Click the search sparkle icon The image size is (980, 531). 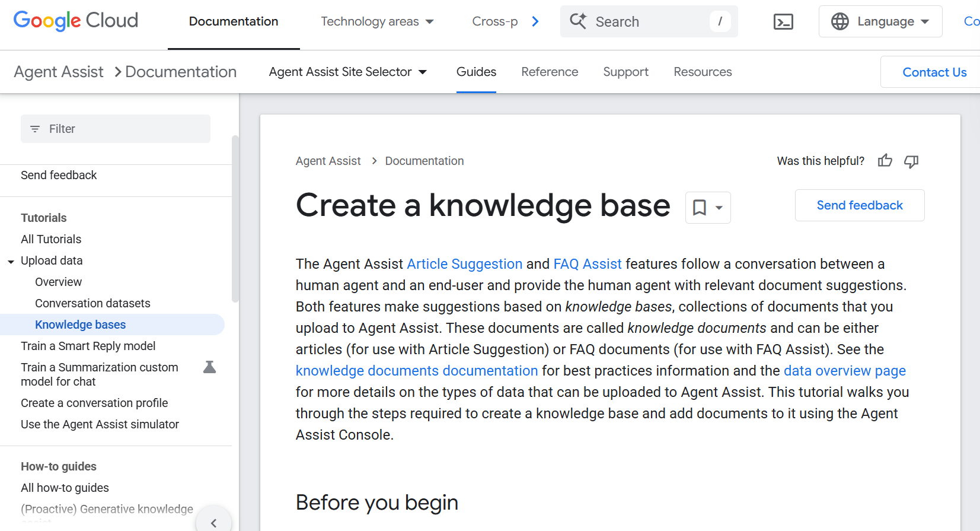[x=578, y=21]
